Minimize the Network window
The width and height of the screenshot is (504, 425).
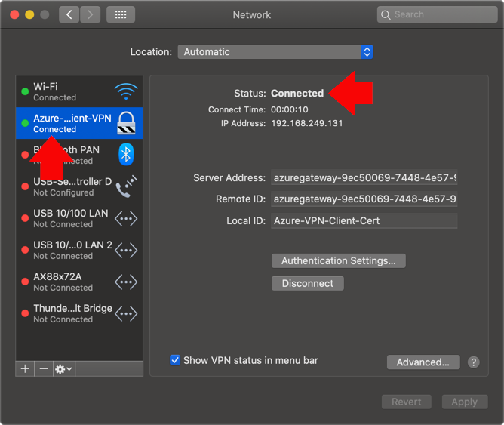pyautogui.click(x=29, y=14)
